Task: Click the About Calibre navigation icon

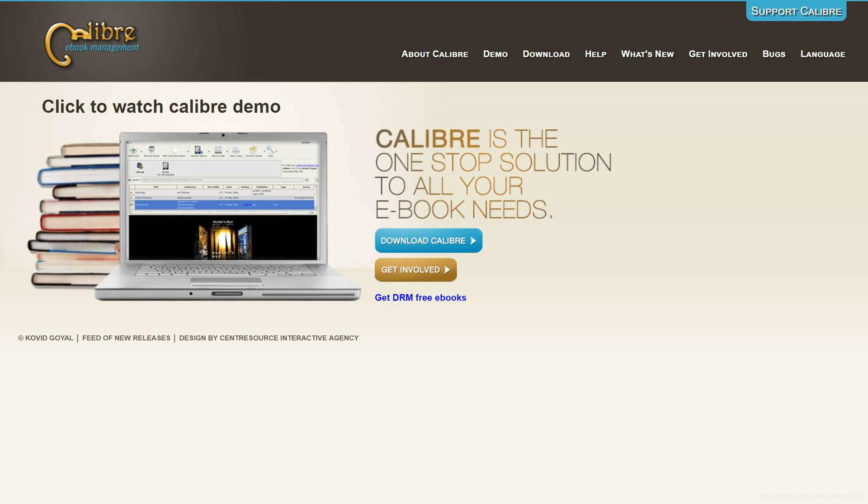Action: tap(434, 54)
